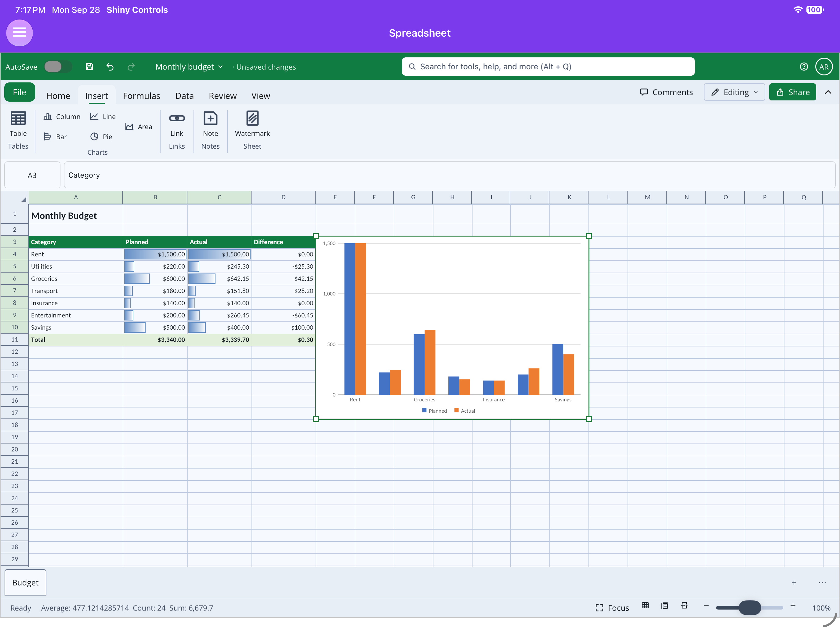The height and width of the screenshot is (630, 840).
Task: Insert an Area chart
Action: pyautogui.click(x=139, y=127)
